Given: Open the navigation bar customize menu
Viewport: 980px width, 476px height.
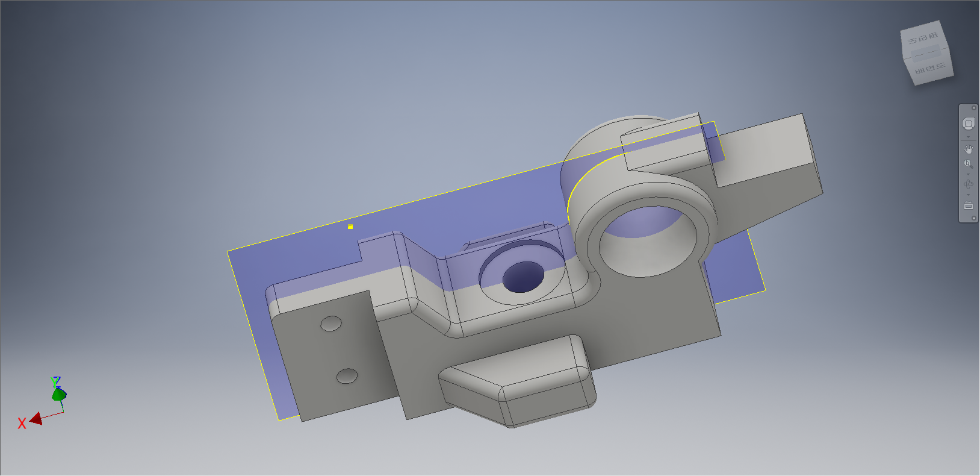Looking at the screenshot, I should 973,218.
